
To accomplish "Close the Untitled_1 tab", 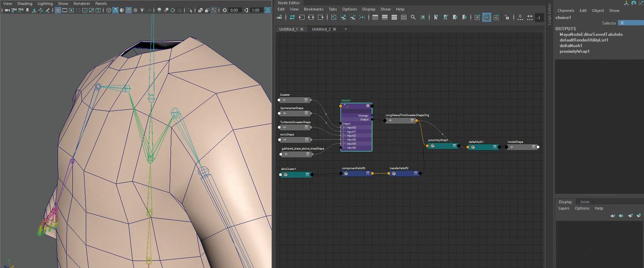I will [302, 29].
